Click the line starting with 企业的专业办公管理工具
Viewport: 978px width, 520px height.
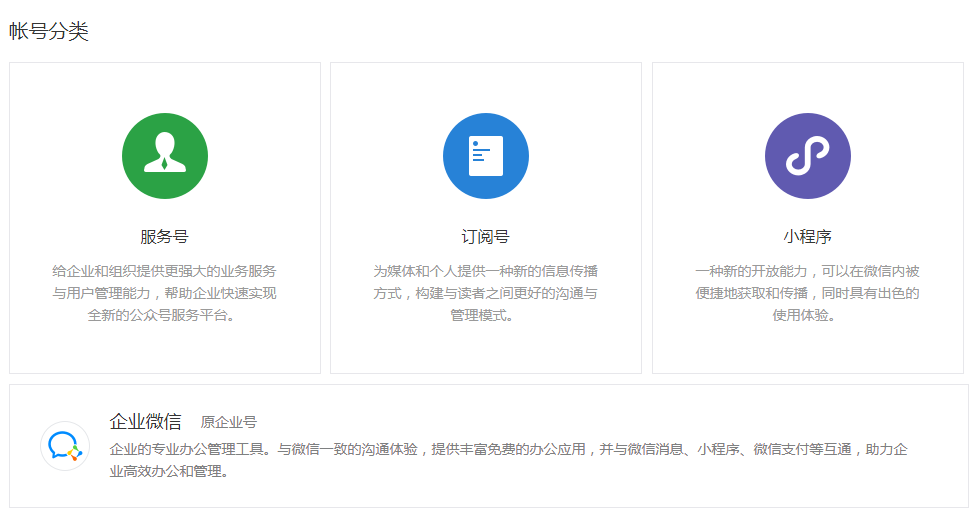tap(508, 449)
